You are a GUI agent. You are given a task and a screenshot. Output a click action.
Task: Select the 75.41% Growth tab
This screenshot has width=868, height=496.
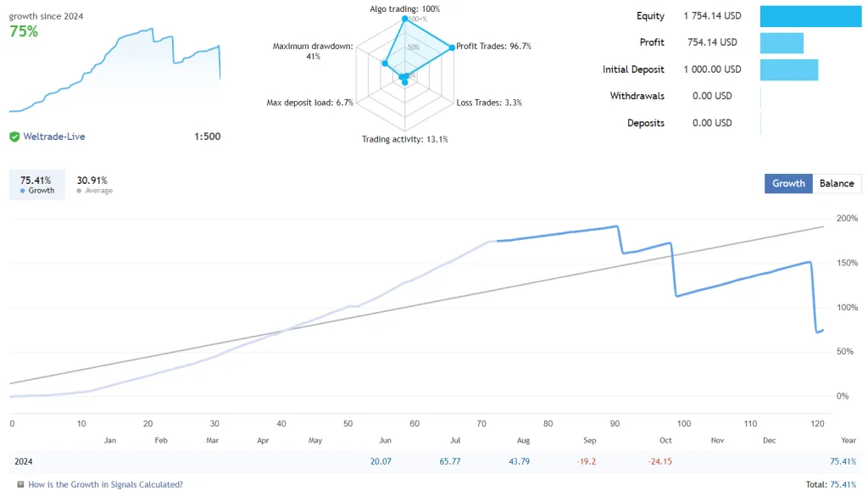tap(36, 185)
